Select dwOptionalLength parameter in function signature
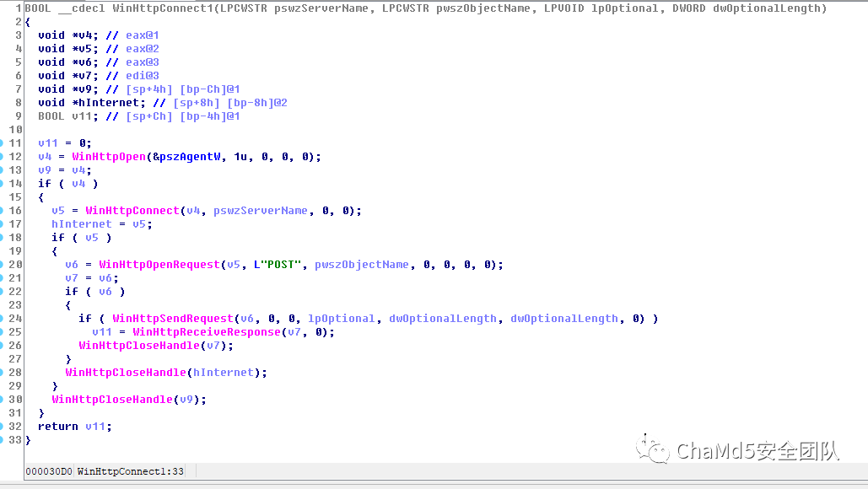The height and width of the screenshot is (489, 868). [766, 8]
